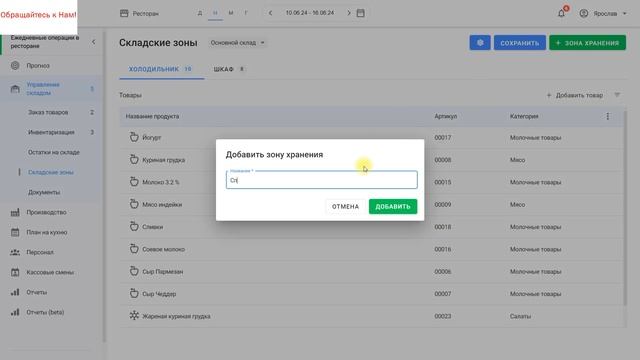Viewport: 640px width, 360px height.
Task: Open the Отчеты sidebar item
Action: coord(37,292)
